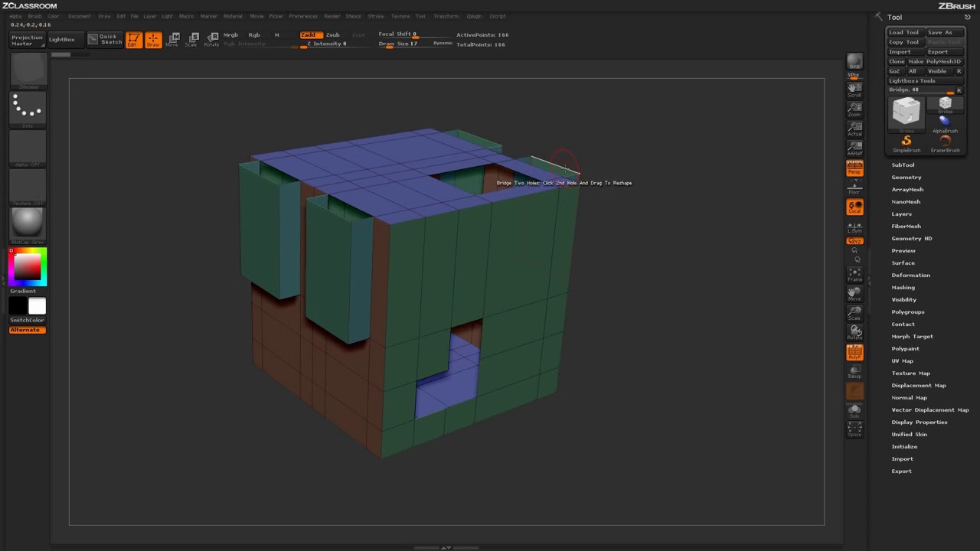Screen dimensions: 980x551
Task: Expand the Geometry section
Action: (x=906, y=177)
